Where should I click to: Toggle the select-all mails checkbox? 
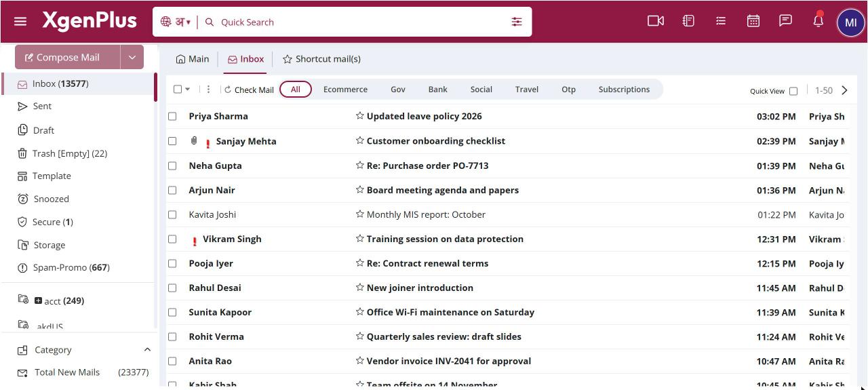(178, 89)
